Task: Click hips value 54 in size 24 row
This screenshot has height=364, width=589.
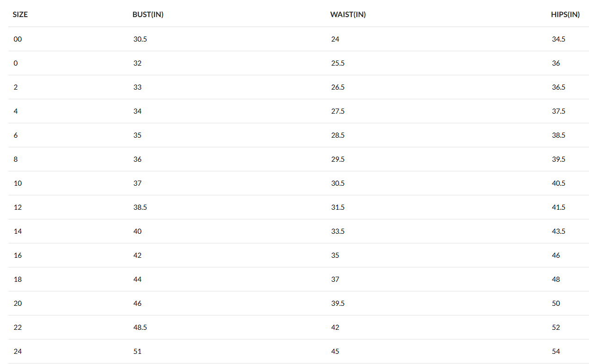Action: [x=556, y=352]
